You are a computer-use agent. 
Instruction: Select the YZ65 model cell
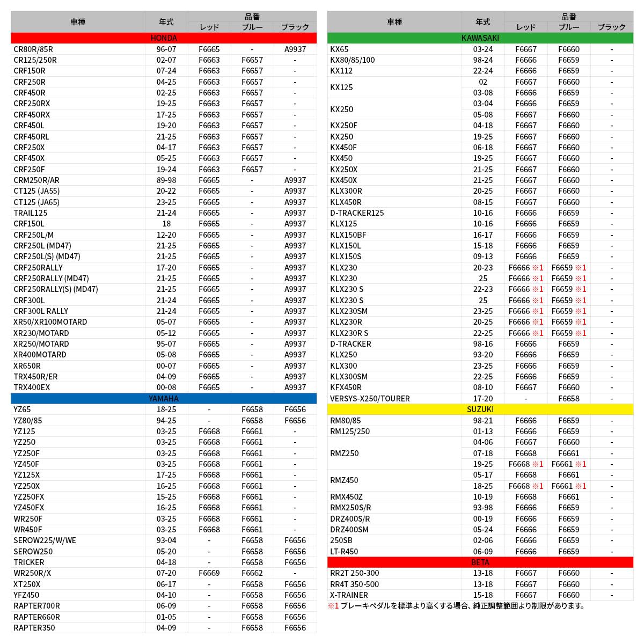(x=22, y=409)
